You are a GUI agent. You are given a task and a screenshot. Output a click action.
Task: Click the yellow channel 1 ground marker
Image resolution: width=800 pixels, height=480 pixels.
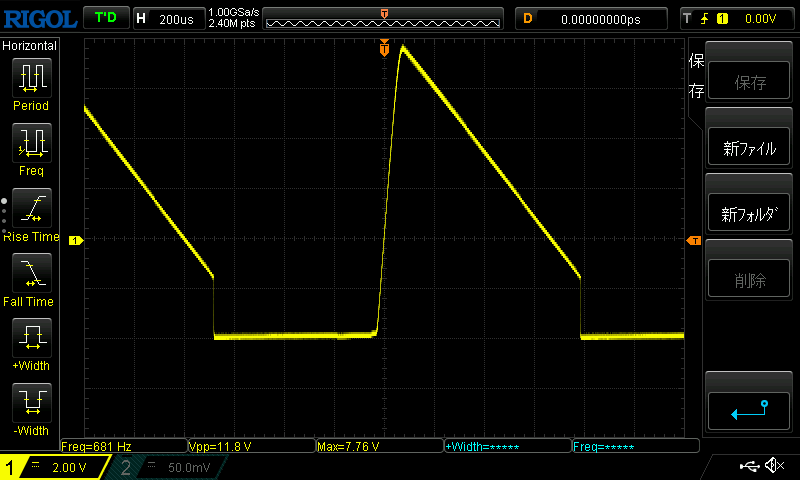coord(76,240)
